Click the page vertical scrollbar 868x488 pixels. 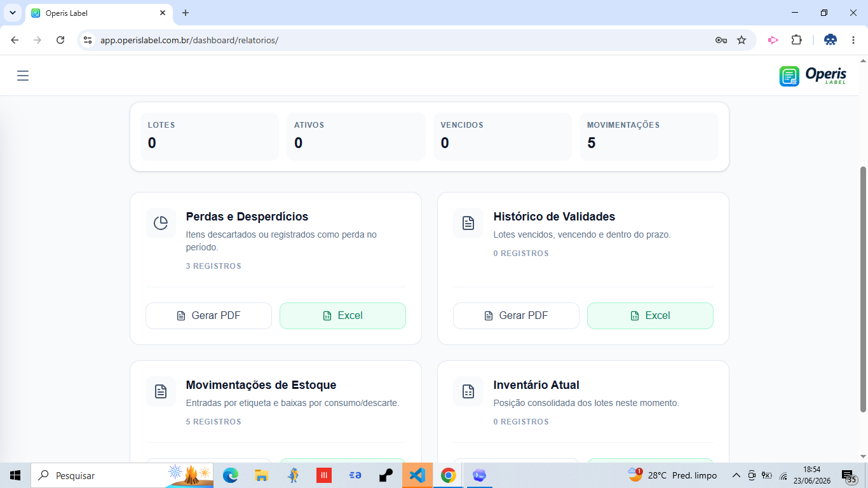(863, 289)
